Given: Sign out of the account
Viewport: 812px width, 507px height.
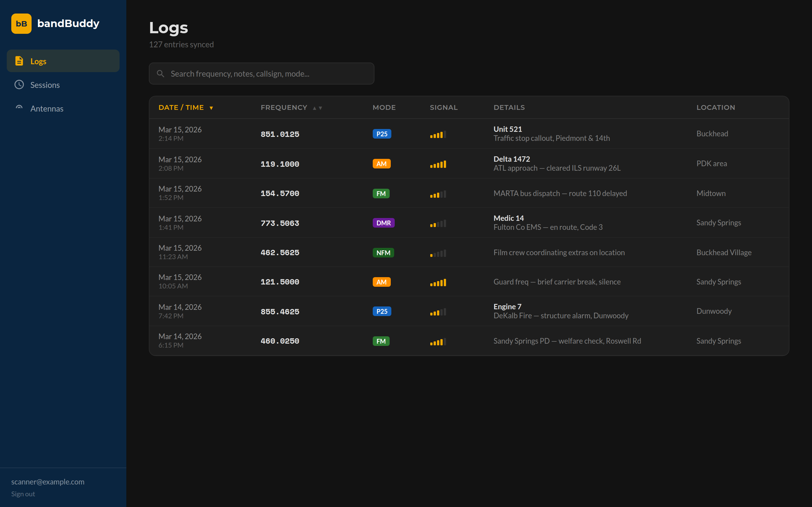Looking at the screenshot, I should [x=23, y=493].
